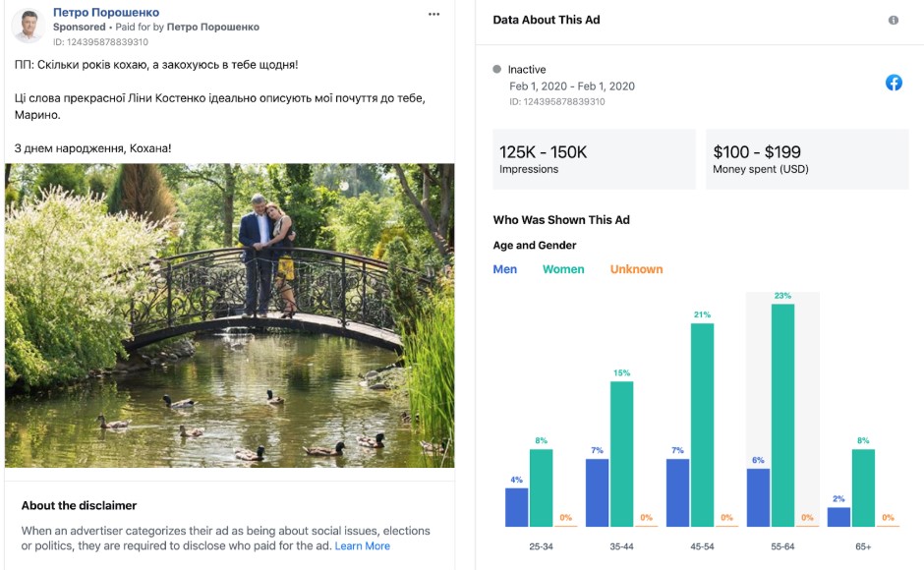Image resolution: width=924 pixels, height=570 pixels.
Task: Toggle the Men legend in the chart
Action: (505, 269)
